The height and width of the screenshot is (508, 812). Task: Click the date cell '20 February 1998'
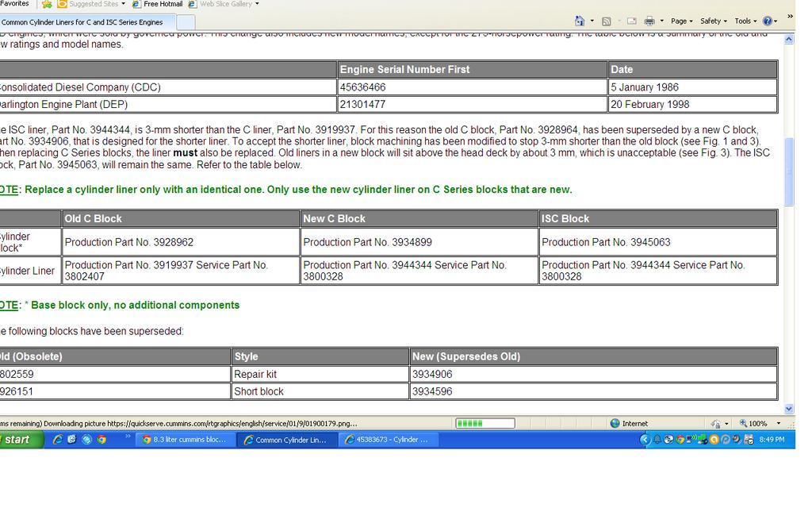tap(693, 104)
